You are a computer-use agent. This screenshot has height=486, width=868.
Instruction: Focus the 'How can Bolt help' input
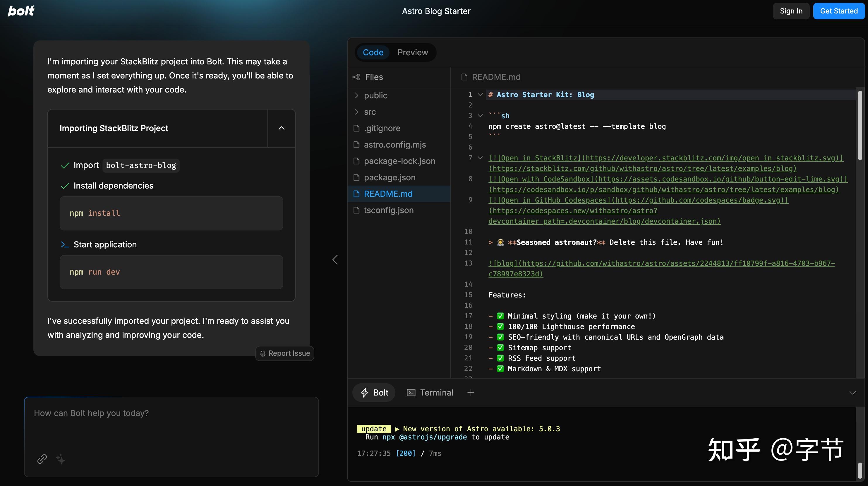pyautogui.click(x=171, y=425)
